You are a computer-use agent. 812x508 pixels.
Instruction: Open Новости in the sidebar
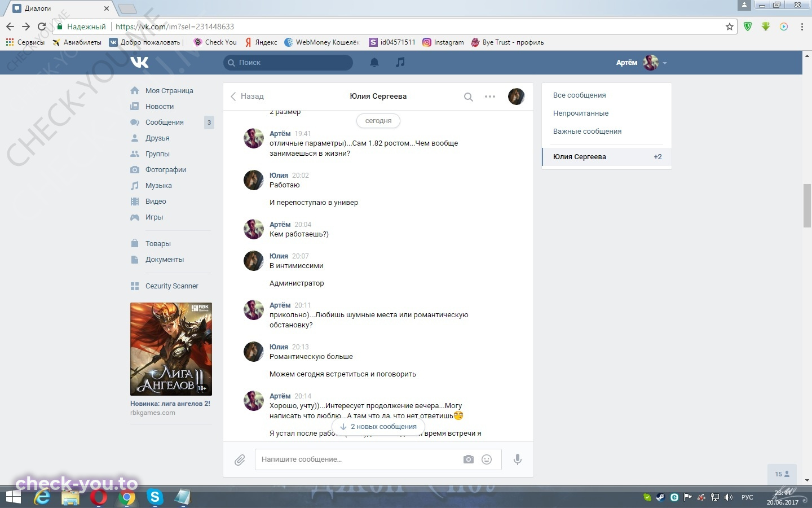160,107
